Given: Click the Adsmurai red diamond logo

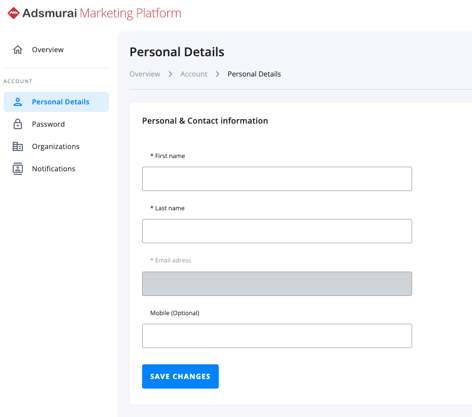Looking at the screenshot, I should pyautogui.click(x=13, y=13).
